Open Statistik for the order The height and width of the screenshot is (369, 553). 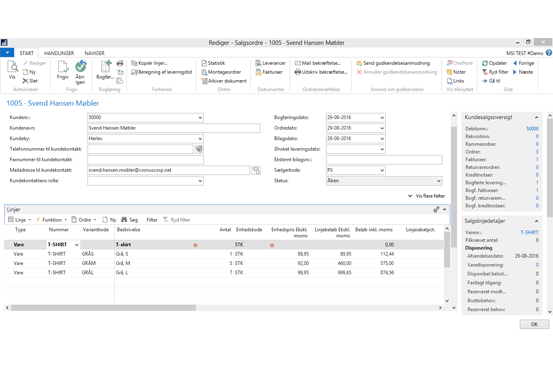point(213,63)
